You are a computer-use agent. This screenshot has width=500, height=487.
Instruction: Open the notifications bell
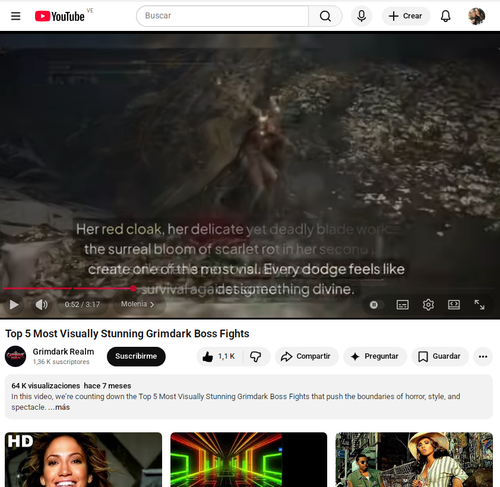click(446, 16)
